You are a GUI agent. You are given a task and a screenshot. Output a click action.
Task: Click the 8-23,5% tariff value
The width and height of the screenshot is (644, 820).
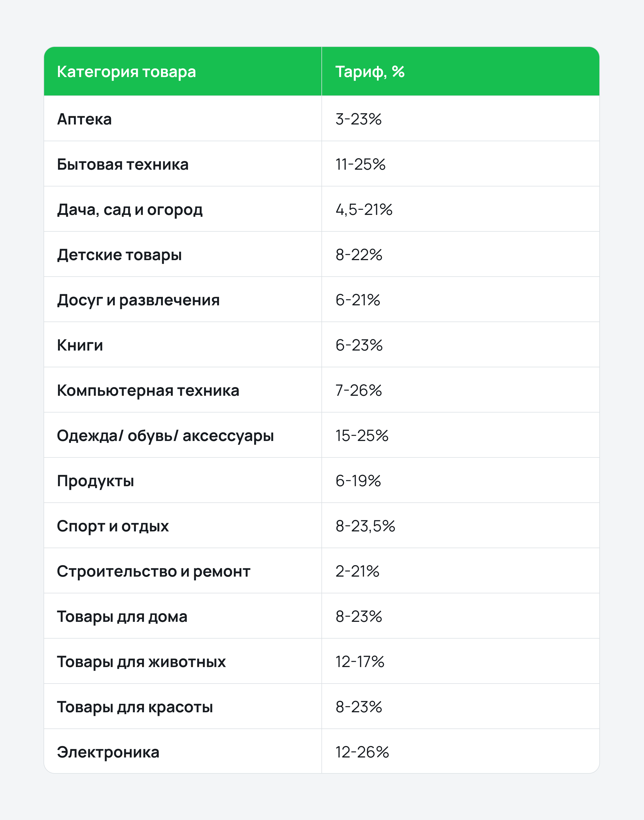[365, 526]
